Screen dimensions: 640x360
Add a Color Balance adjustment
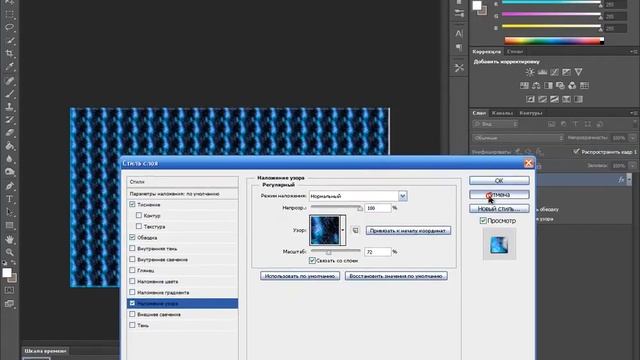[x=536, y=85]
